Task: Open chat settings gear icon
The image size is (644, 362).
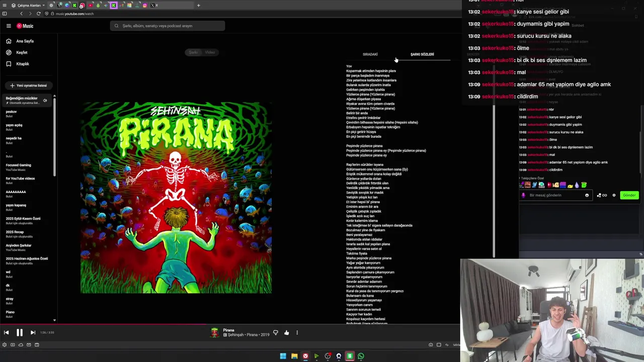Action: pyautogui.click(x=614, y=195)
